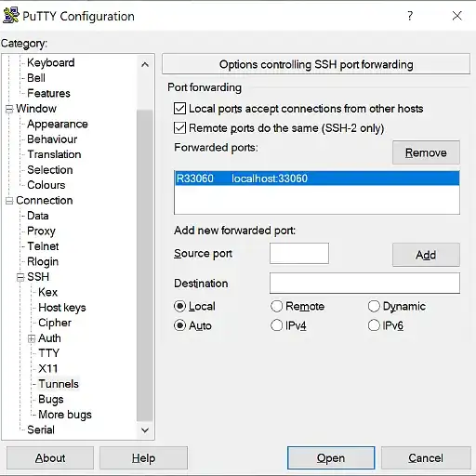Select the SSH category

(38, 277)
